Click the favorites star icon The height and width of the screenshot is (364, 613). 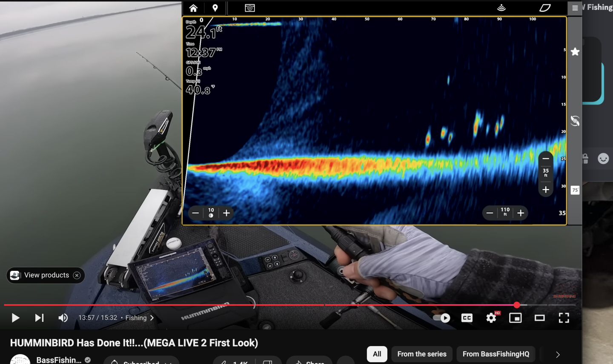(x=575, y=52)
